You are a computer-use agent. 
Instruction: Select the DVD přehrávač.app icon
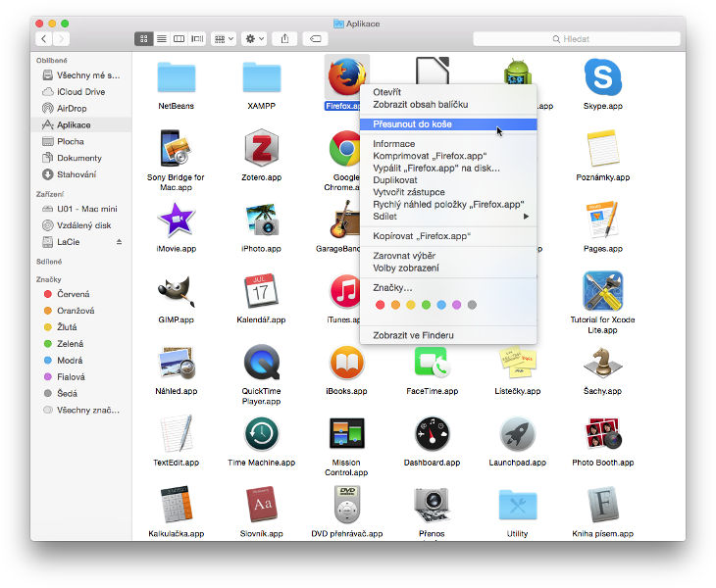tap(346, 505)
